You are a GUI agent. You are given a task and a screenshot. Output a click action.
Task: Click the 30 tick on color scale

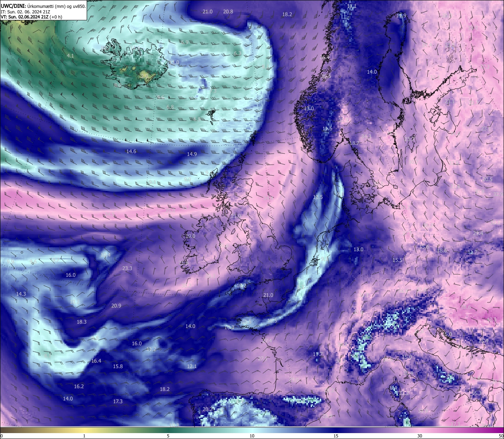(420, 436)
